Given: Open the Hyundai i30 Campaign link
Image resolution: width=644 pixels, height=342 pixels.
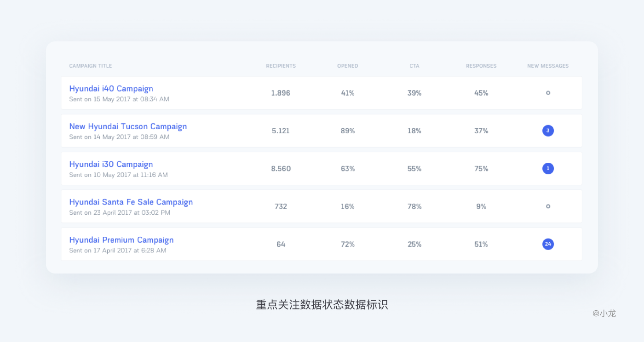Looking at the screenshot, I should click(x=111, y=164).
